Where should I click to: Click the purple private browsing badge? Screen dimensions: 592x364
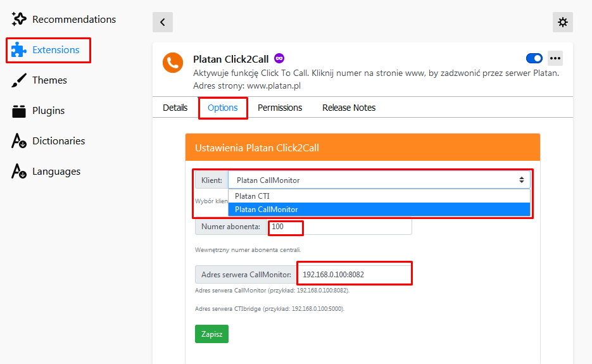tap(279, 58)
